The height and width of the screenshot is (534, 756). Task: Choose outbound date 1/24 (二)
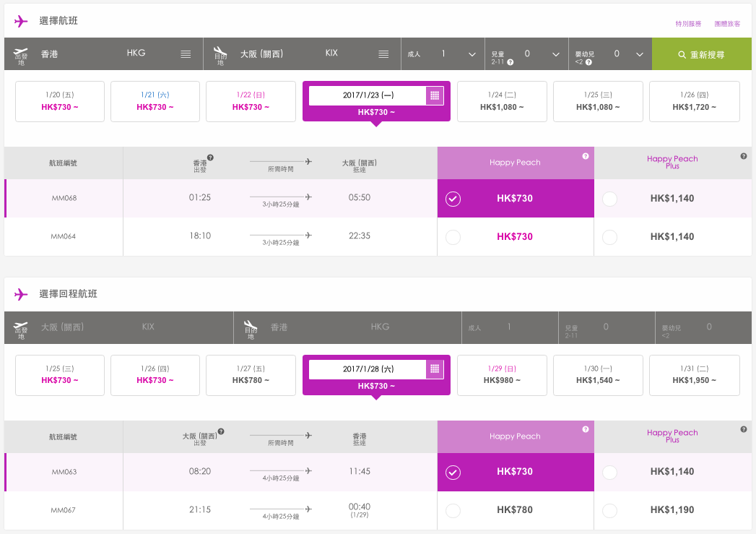coord(502,101)
